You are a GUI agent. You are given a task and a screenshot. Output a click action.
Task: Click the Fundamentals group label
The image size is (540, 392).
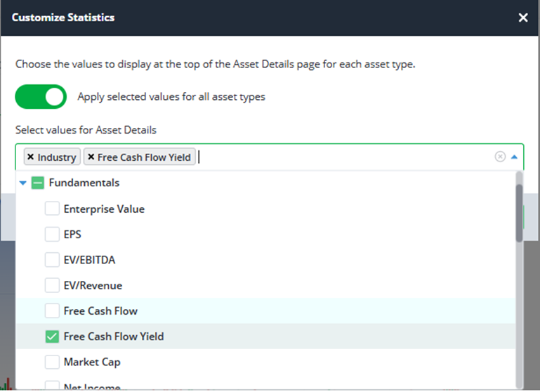click(84, 183)
